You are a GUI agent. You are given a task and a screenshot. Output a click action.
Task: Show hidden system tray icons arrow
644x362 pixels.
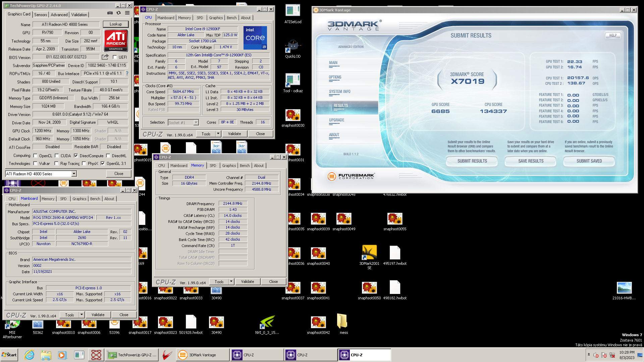click(x=589, y=354)
